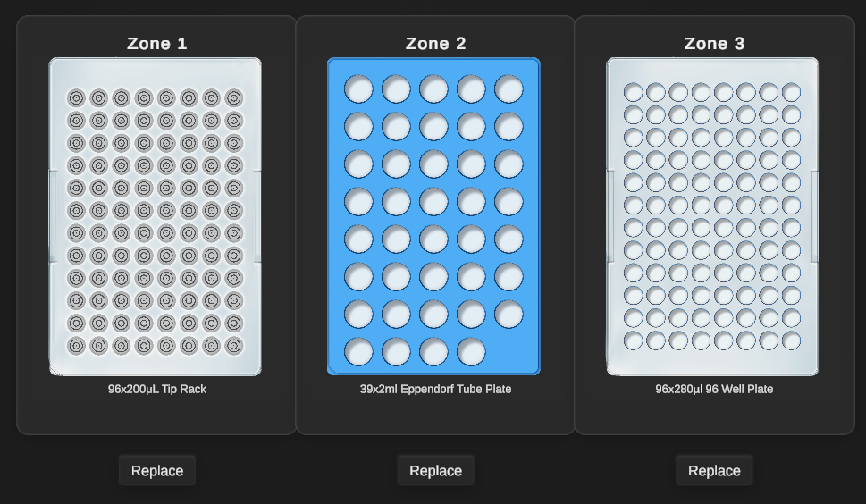The image size is (866, 504).
Task: Click bottom-right well of 96 Well Plate
Action: tap(792, 340)
